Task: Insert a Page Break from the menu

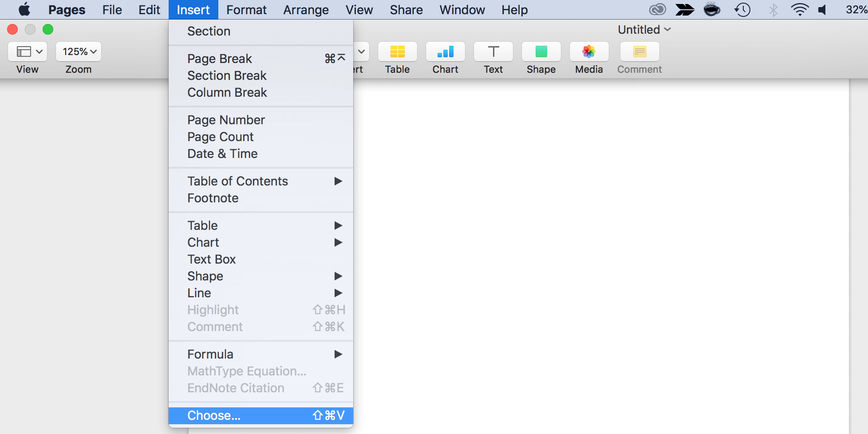Action: 219,58
